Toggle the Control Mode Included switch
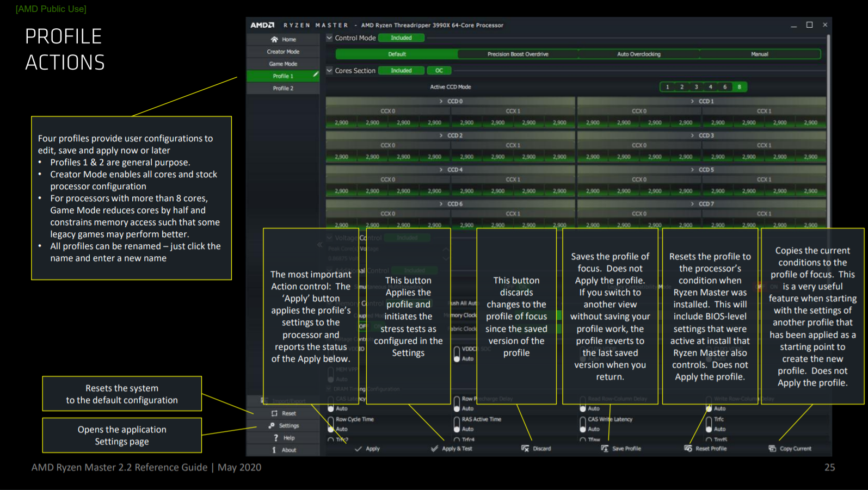 [x=401, y=38]
